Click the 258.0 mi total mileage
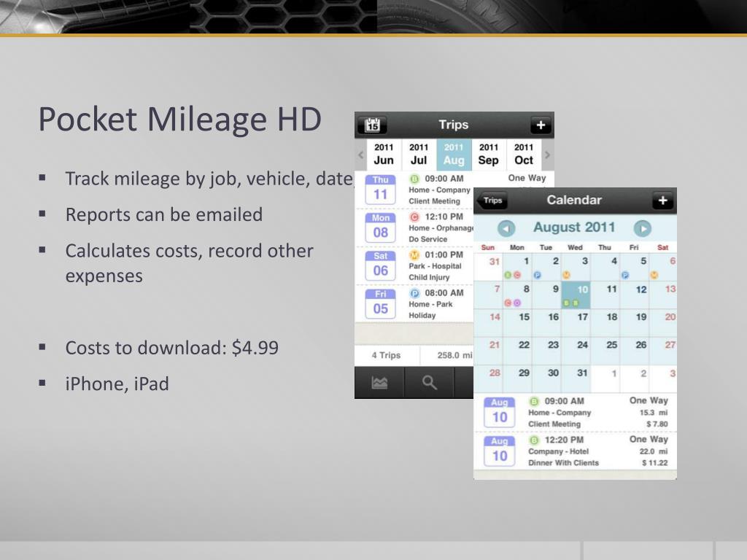 (x=455, y=355)
